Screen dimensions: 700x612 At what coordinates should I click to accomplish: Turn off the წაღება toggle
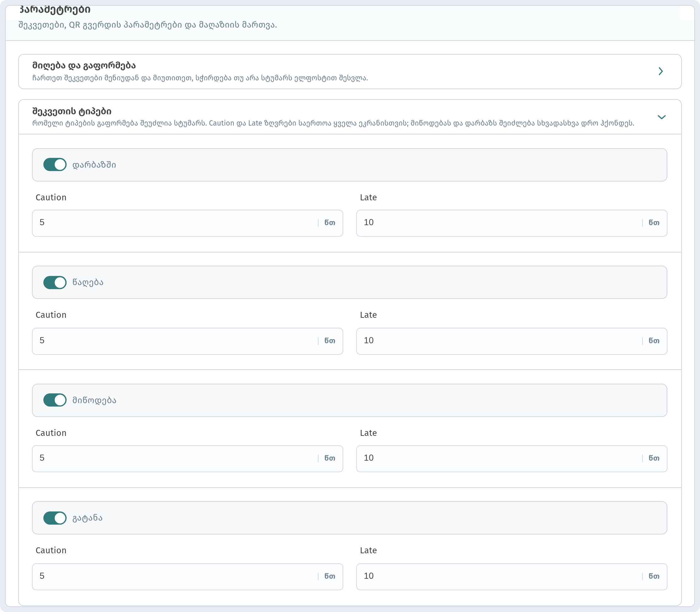coord(55,282)
